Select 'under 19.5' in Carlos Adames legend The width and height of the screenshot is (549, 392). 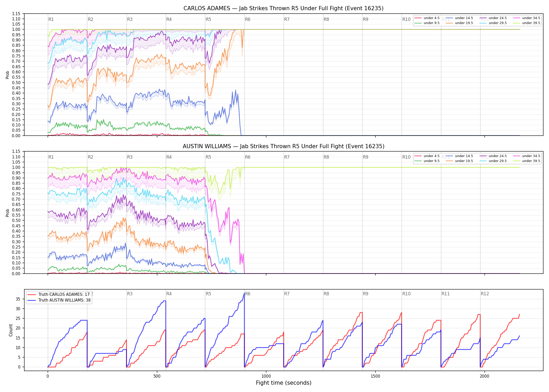point(460,23)
